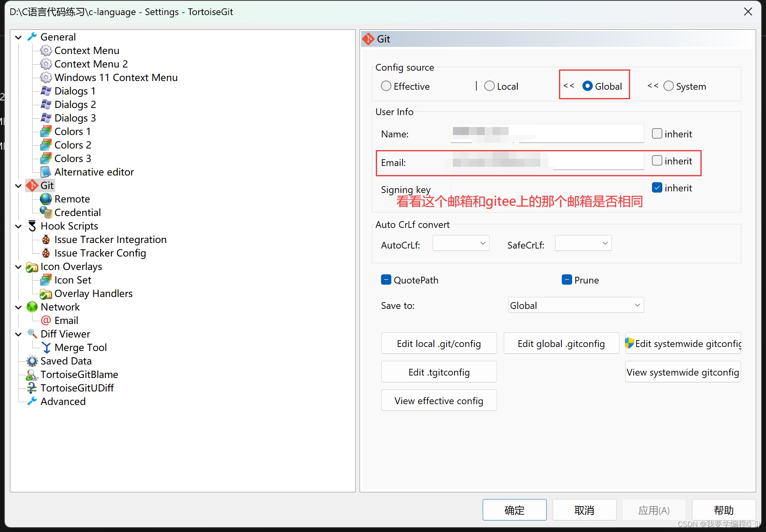This screenshot has width=766, height=532.
Task: Check inherit for the Name field
Action: click(x=657, y=134)
